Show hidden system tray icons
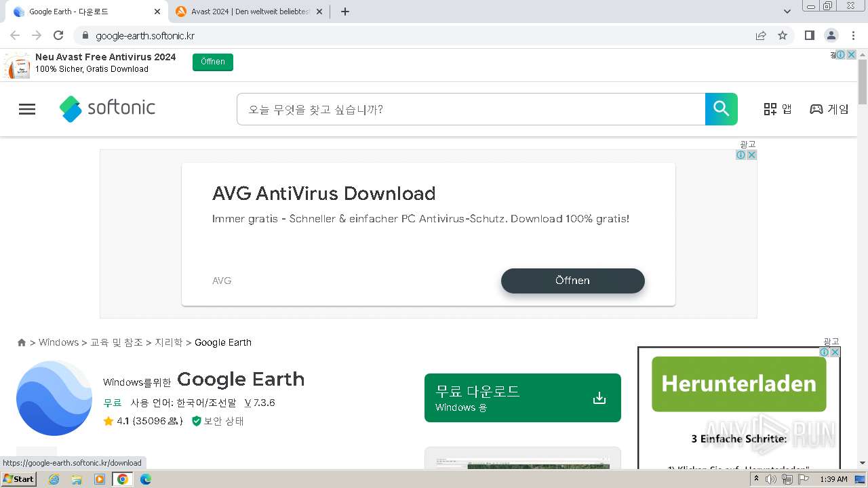The width and height of the screenshot is (868, 488). [x=757, y=479]
